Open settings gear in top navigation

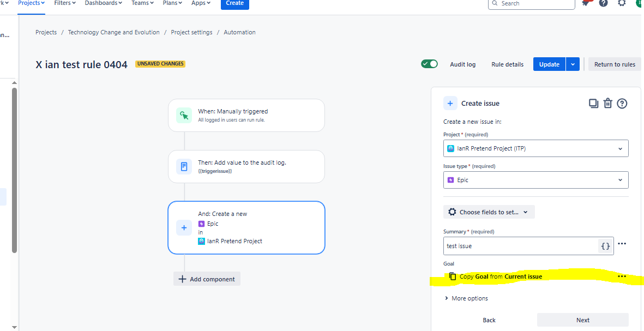point(622,3)
